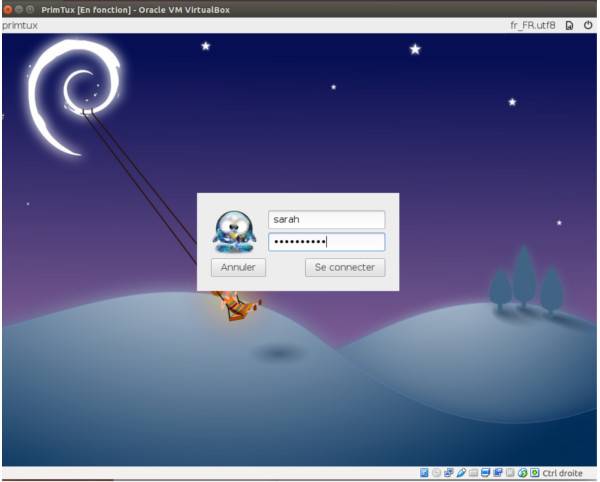Image resolution: width=600 pixels, height=482 pixels.
Task: Click the VirtualBox blue display monitor icon
Action: tap(486, 473)
